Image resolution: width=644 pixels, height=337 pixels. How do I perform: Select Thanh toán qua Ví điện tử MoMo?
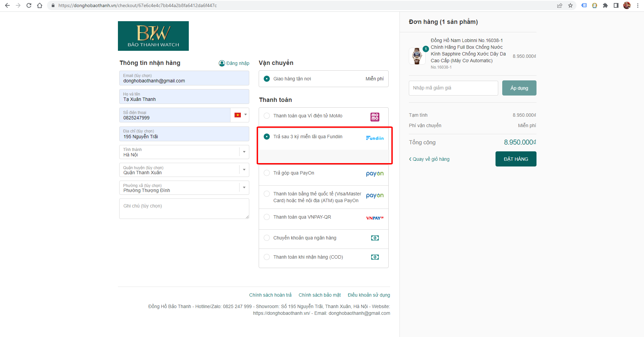coord(267,116)
